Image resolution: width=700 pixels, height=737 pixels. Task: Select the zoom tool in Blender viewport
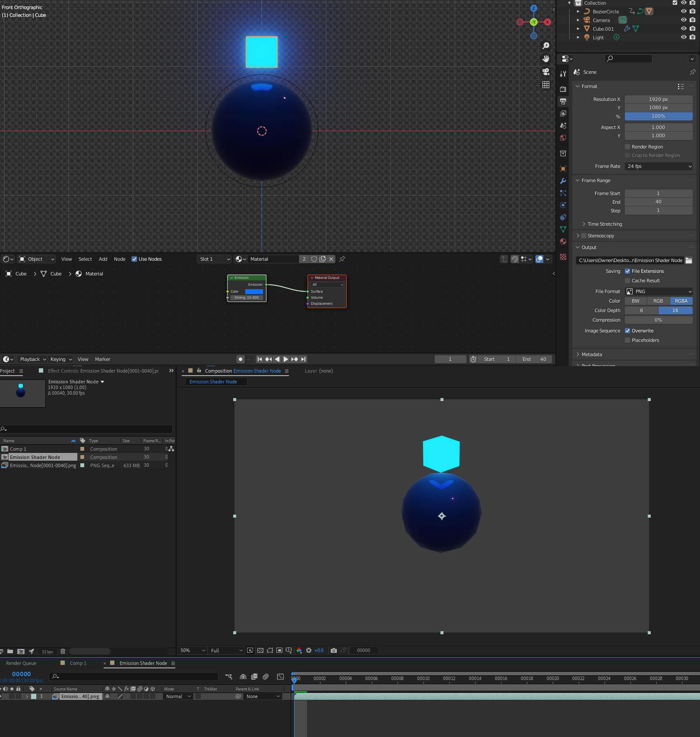(546, 46)
